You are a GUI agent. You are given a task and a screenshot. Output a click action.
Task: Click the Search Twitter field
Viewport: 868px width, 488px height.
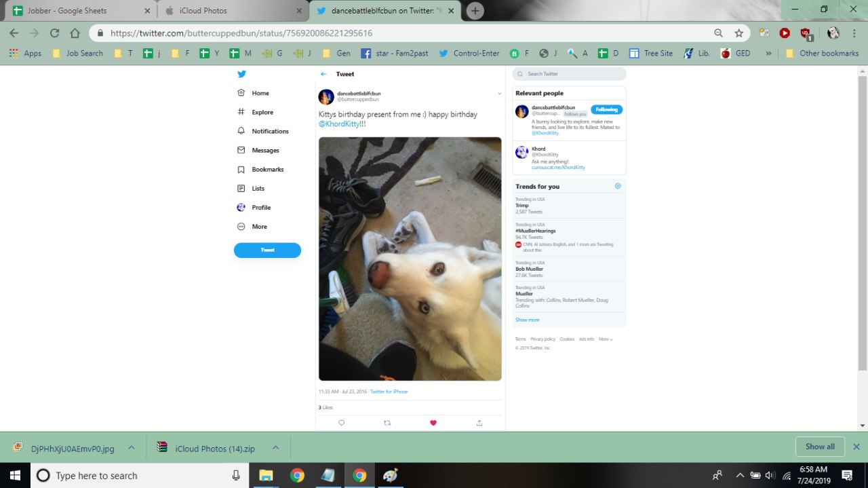click(x=569, y=74)
